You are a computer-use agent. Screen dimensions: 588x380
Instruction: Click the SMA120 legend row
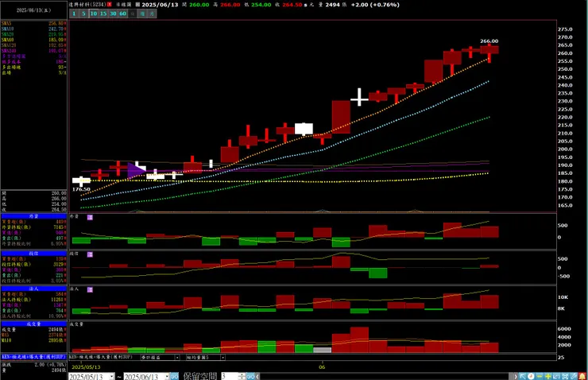pos(33,45)
